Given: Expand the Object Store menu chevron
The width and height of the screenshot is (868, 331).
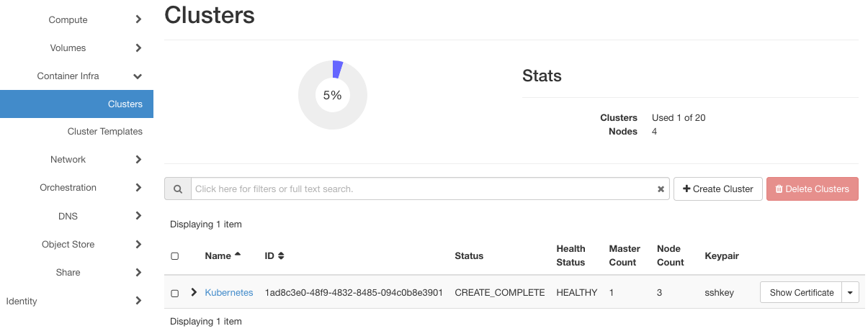Looking at the screenshot, I should [138, 245].
